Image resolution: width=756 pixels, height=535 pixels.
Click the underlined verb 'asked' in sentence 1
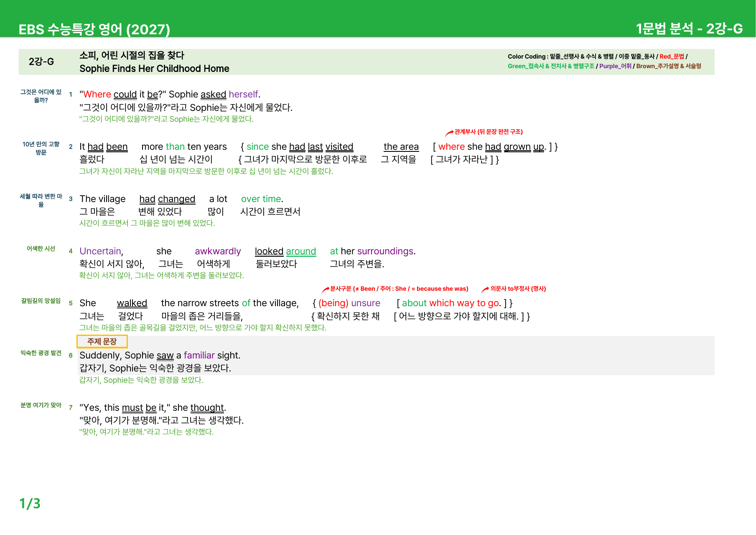(x=213, y=94)
